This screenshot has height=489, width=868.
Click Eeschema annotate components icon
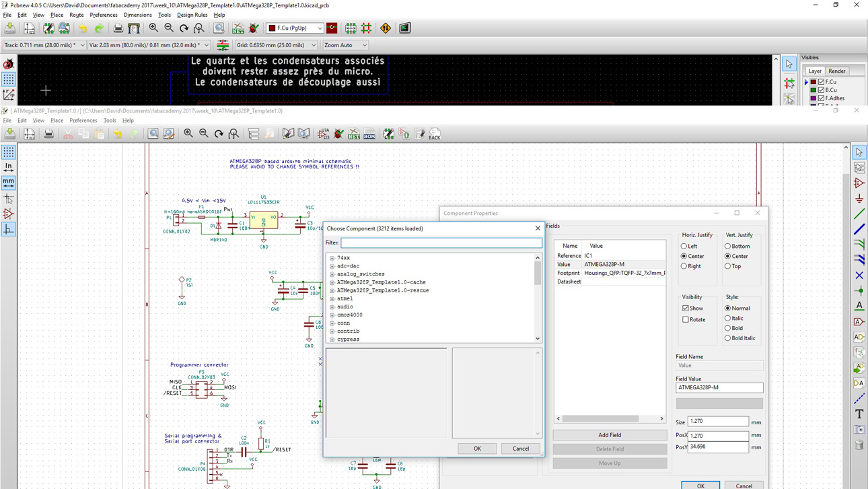(x=324, y=134)
